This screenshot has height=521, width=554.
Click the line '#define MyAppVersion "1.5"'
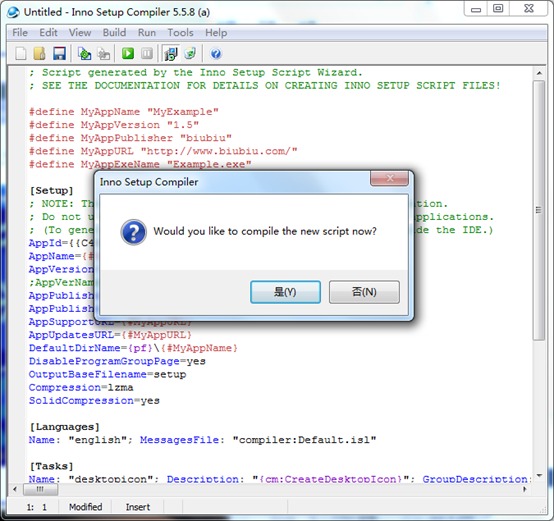coord(114,125)
